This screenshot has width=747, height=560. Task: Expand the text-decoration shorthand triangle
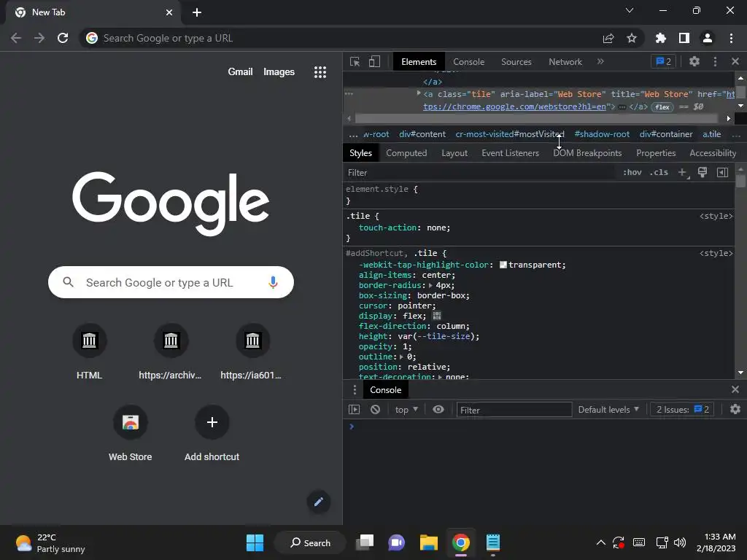pos(440,377)
